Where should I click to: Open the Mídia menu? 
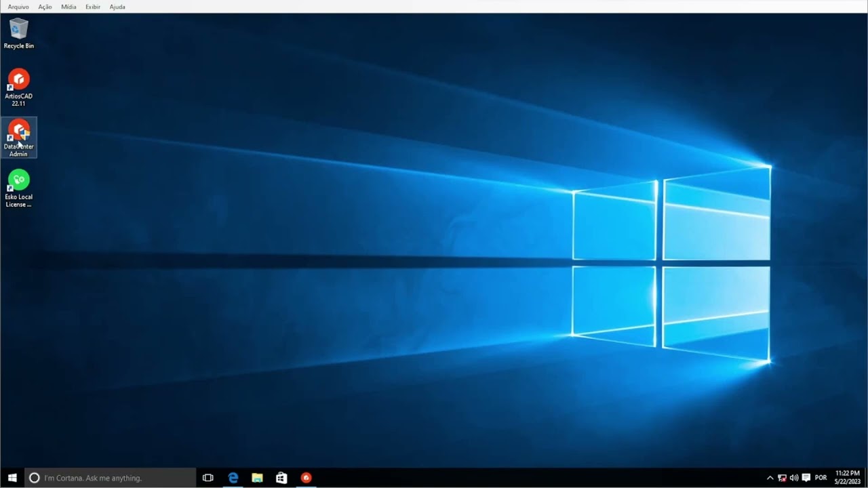68,7
